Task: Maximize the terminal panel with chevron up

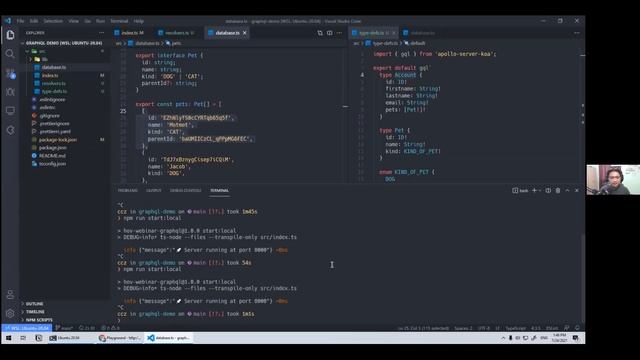Action: tap(567, 190)
